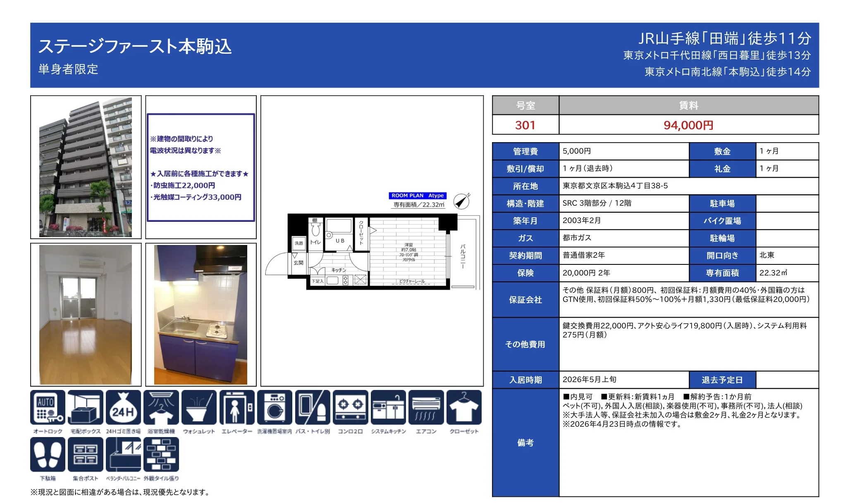This screenshot has height=504, width=850.
Task: Click the elevator (エレベーター) icon
Action: pyautogui.click(x=237, y=407)
